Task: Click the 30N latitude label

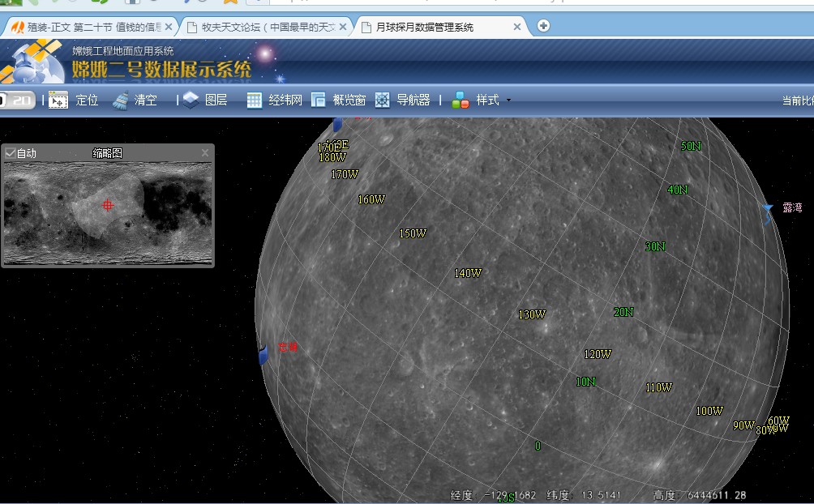Action: coord(655,246)
